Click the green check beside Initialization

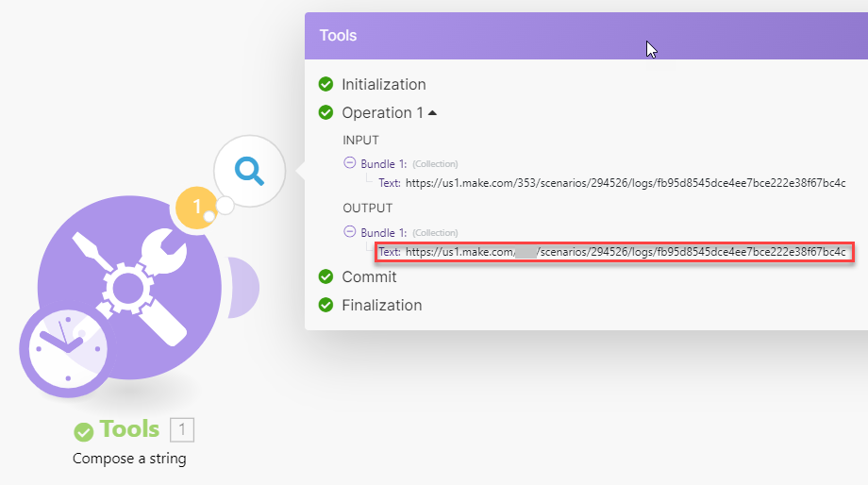click(x=326, y=85)
